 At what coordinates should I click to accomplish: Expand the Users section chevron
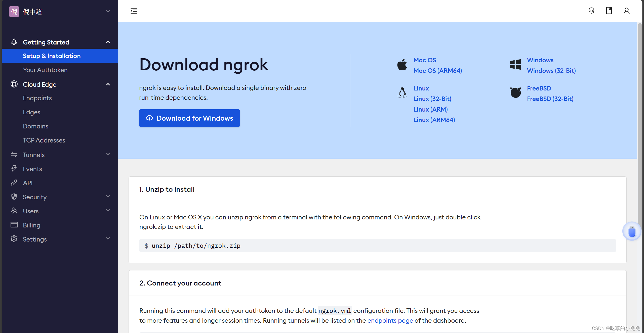[108, 210]
